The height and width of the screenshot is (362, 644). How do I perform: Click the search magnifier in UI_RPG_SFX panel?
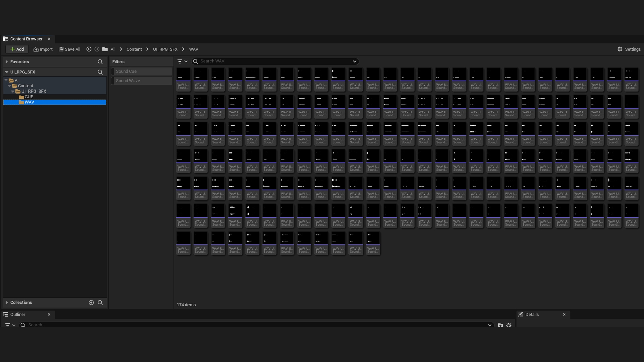100,72
